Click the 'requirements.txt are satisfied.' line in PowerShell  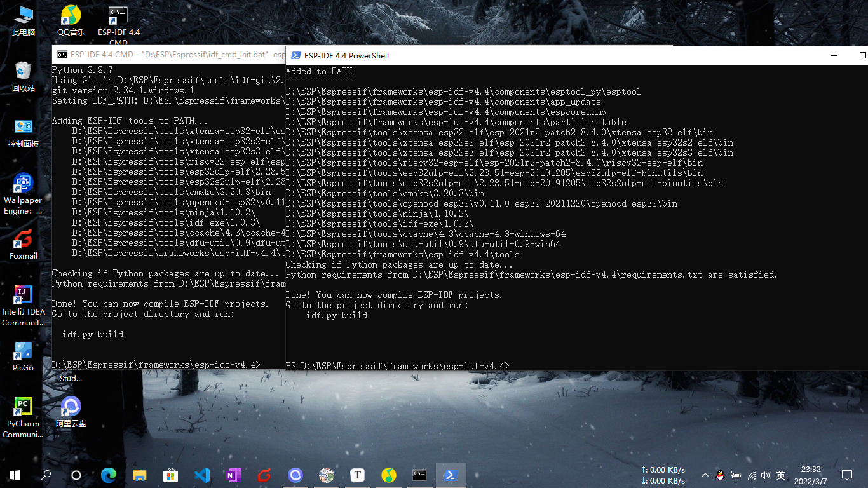[531, 274]
